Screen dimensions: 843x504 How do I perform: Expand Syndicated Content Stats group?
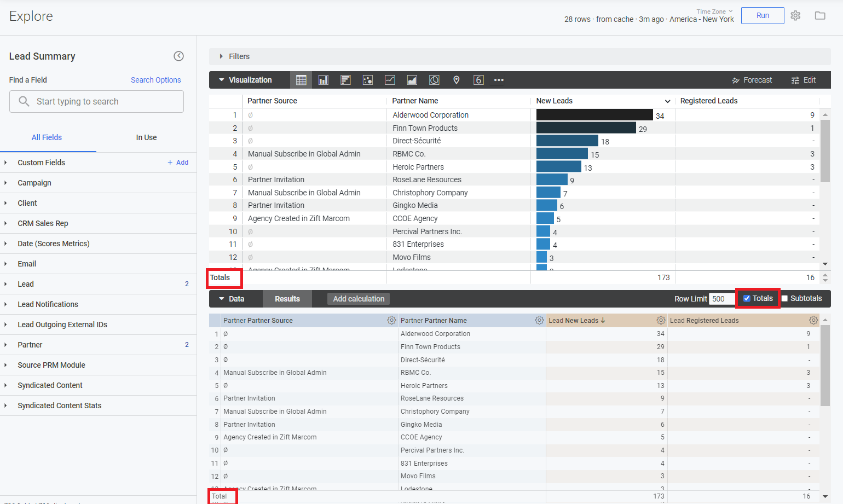pos(98,405)
